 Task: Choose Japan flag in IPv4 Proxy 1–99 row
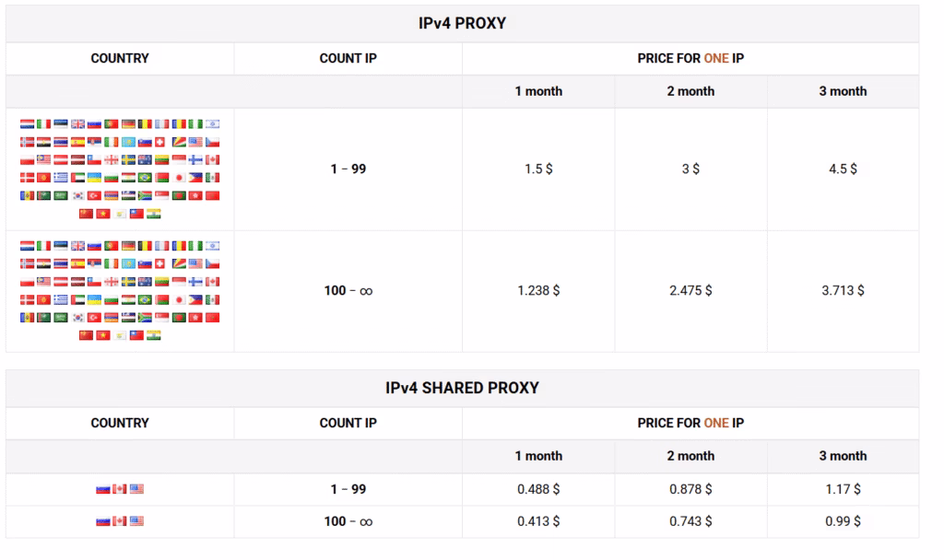(179, 178)
